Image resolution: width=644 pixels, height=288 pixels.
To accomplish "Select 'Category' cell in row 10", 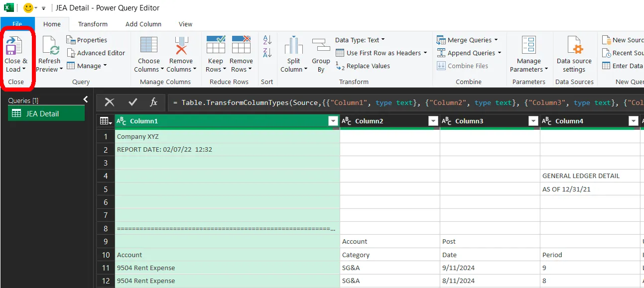I will point(389,255).
